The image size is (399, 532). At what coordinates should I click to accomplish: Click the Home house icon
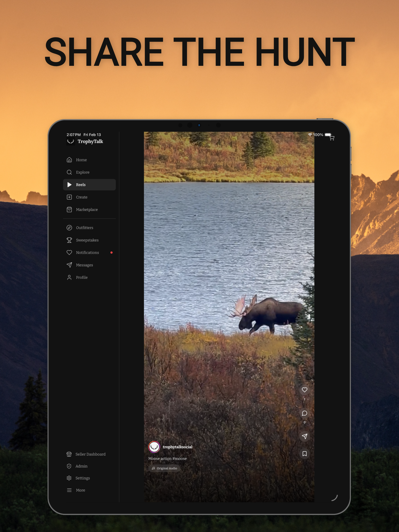point(69,160)
